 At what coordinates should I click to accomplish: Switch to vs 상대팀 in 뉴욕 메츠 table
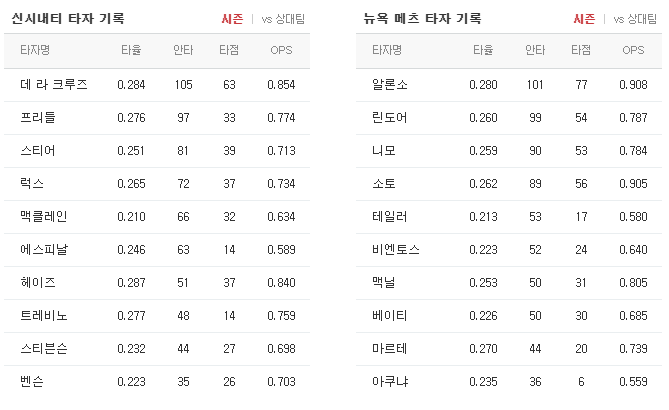[635, 19]
